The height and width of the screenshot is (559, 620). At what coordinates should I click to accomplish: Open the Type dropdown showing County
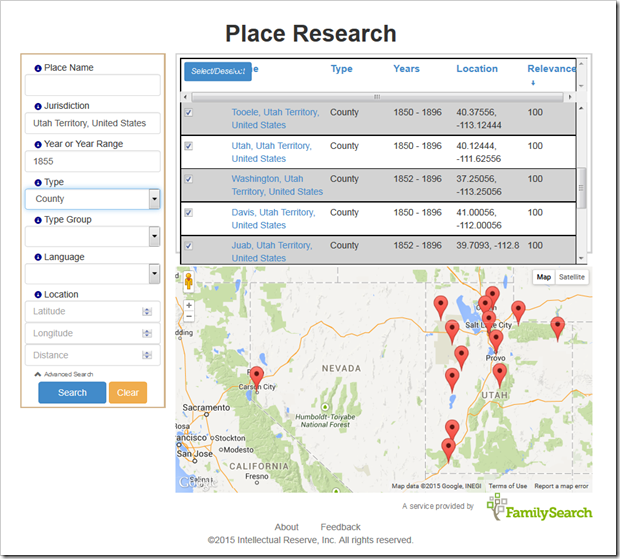(154, 199)
